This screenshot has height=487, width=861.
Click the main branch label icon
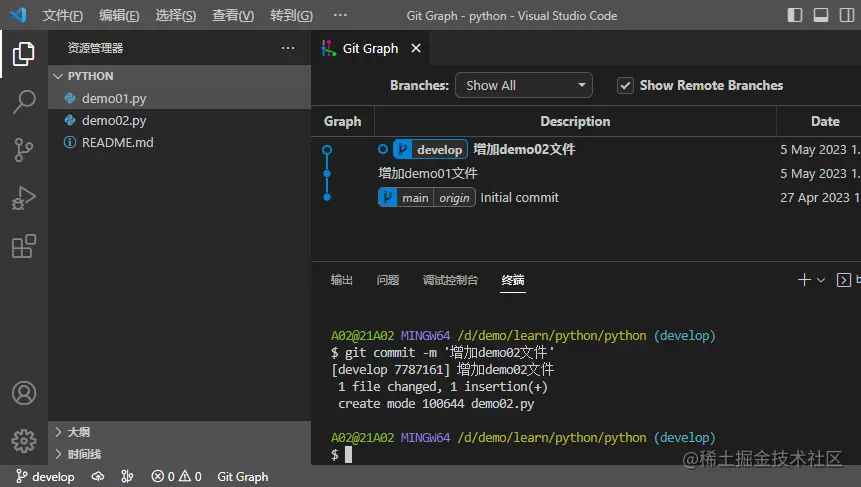388,198
